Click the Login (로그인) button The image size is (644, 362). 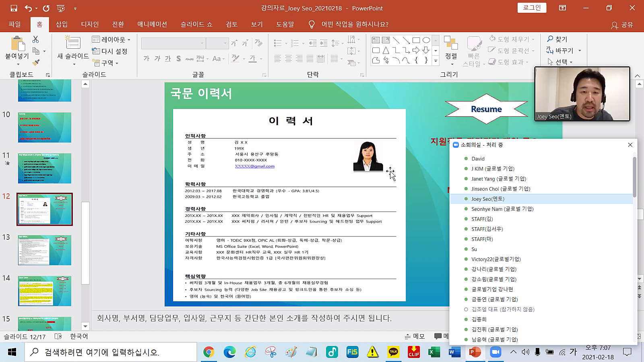click(x=532, y=8)
